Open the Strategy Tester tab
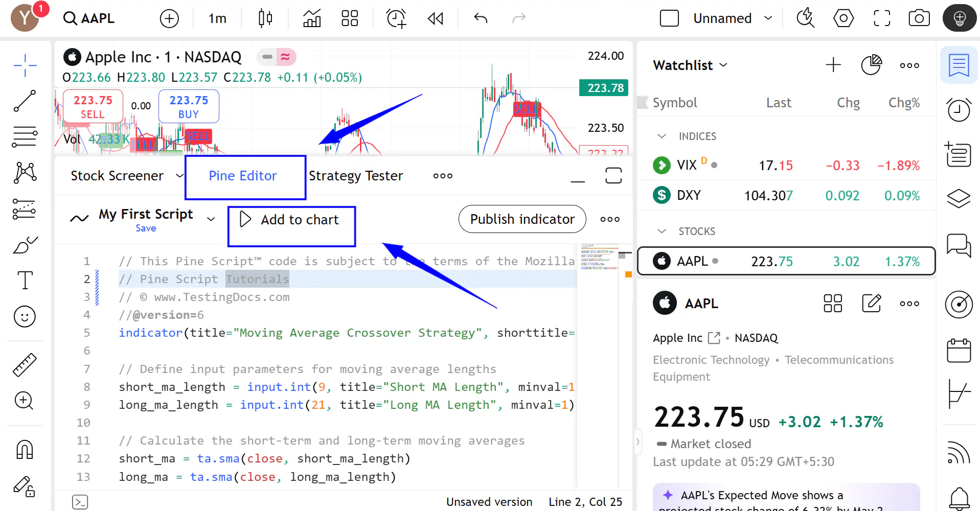 click(356, 176)
